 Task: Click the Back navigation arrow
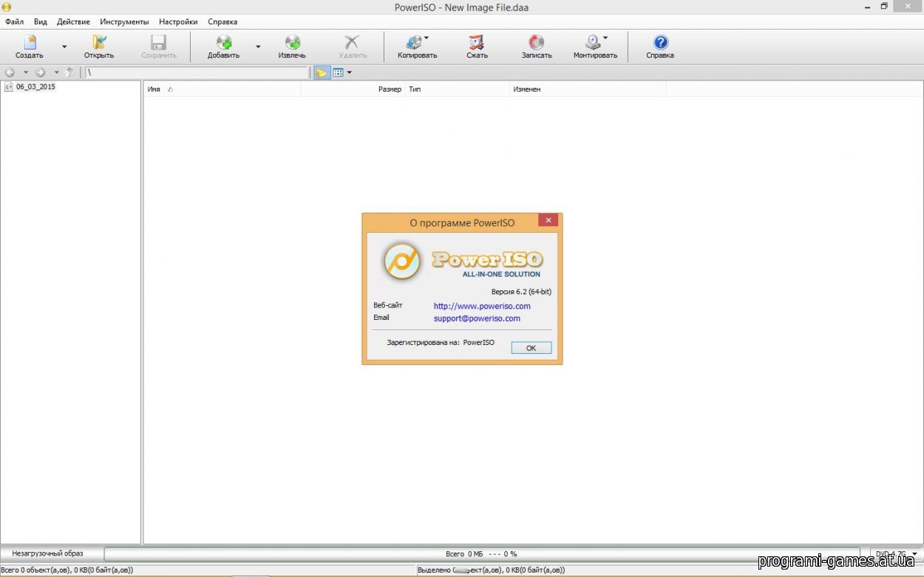(x=10, y=72)
